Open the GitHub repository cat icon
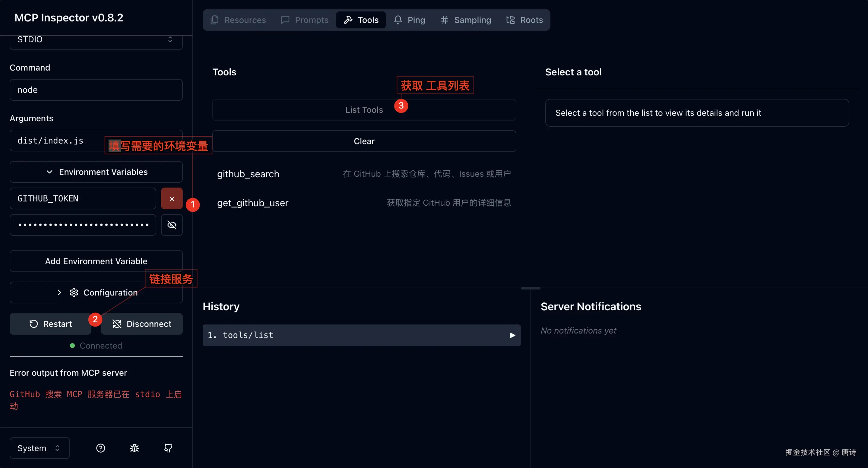This screenshot has height=468, width=868. click(x=168, y=448)
